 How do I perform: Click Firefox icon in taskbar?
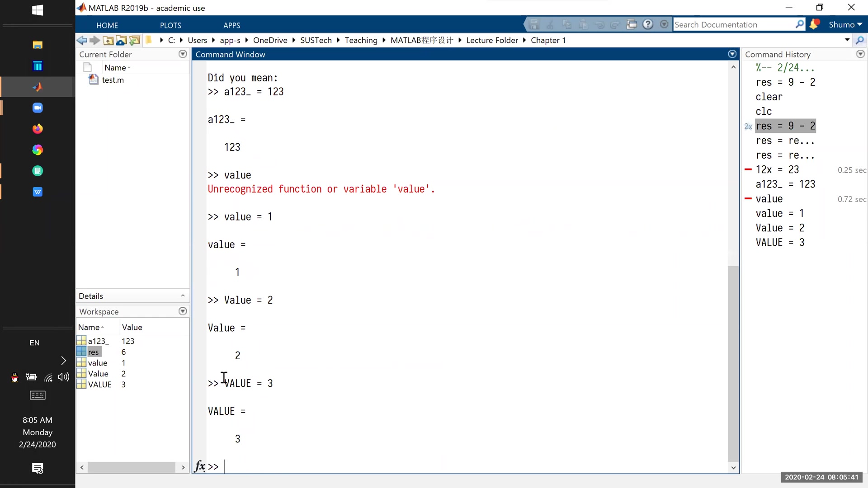click(x=38, y=129)
